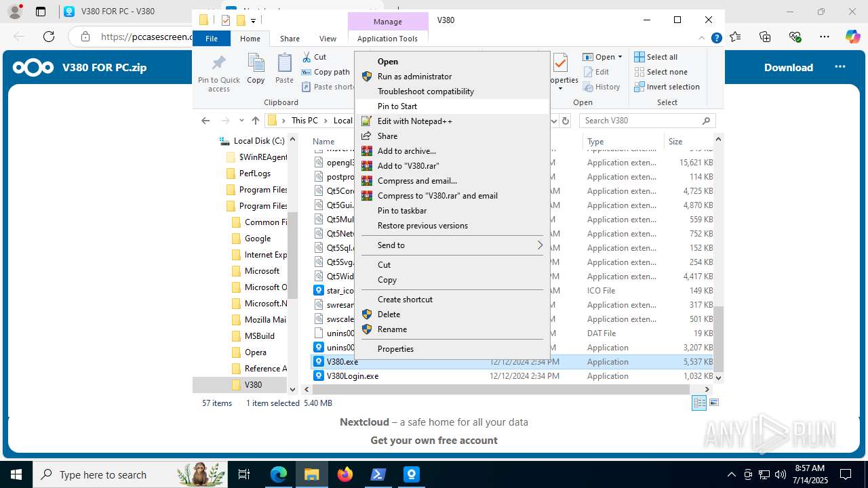Screen dimensions: 868x488
Task: Open the Copilot icon in Edge
Action: click(852, 37)
